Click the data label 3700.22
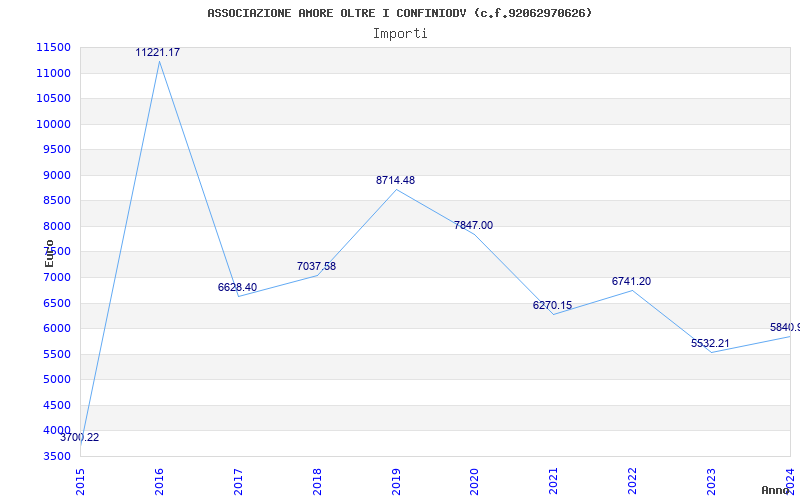This screenshot has width=800, height=500. pos(80,437)
